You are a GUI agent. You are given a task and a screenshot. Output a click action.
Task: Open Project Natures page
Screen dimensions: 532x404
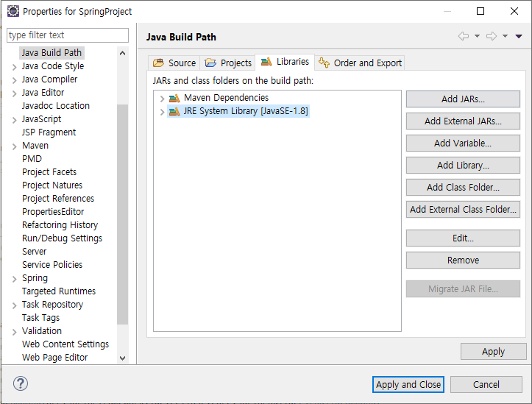(x=52, y=185)
